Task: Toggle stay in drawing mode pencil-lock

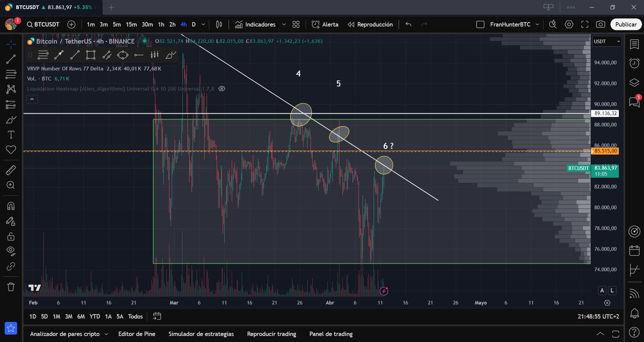Action: pyautogui.click(x=11, y=221)
